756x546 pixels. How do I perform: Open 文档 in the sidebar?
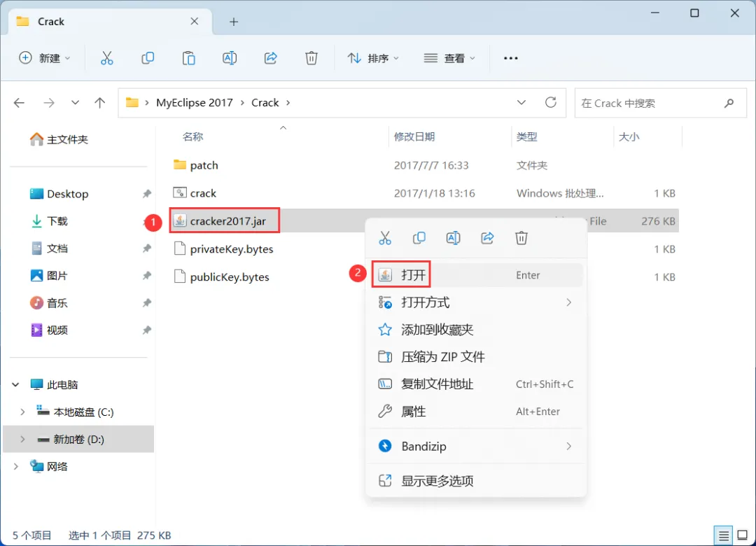click(49, 248)
